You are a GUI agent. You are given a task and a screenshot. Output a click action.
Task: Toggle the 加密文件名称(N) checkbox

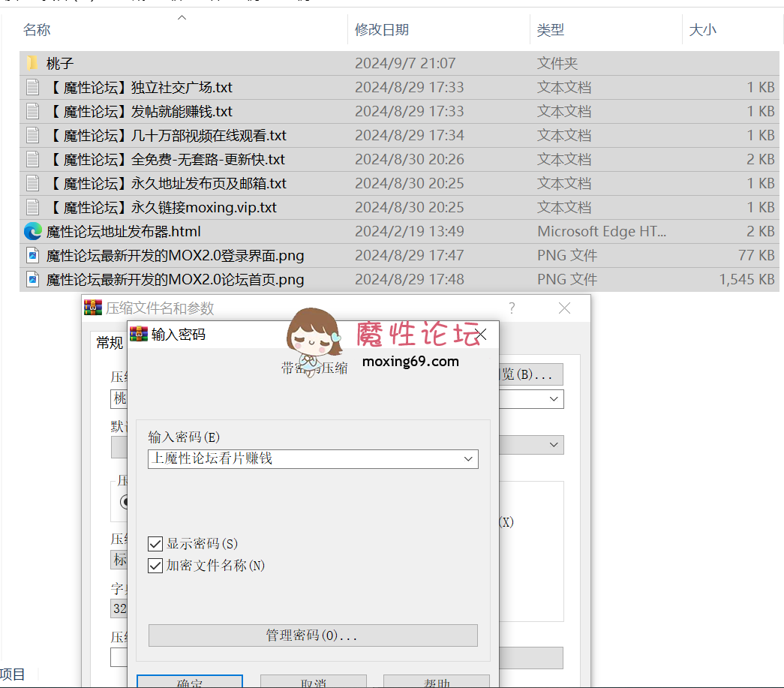[155, 566]
